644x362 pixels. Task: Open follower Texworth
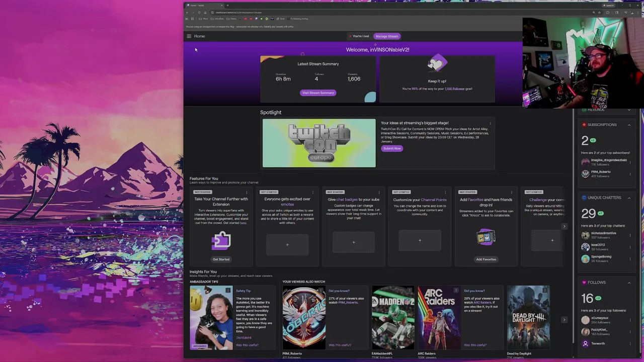click(x=598, y=344)
